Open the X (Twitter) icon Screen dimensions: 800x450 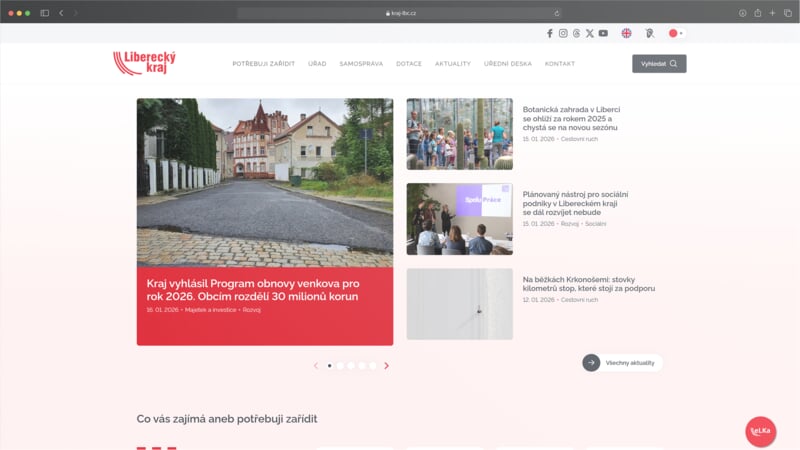(x=589, y=33)
